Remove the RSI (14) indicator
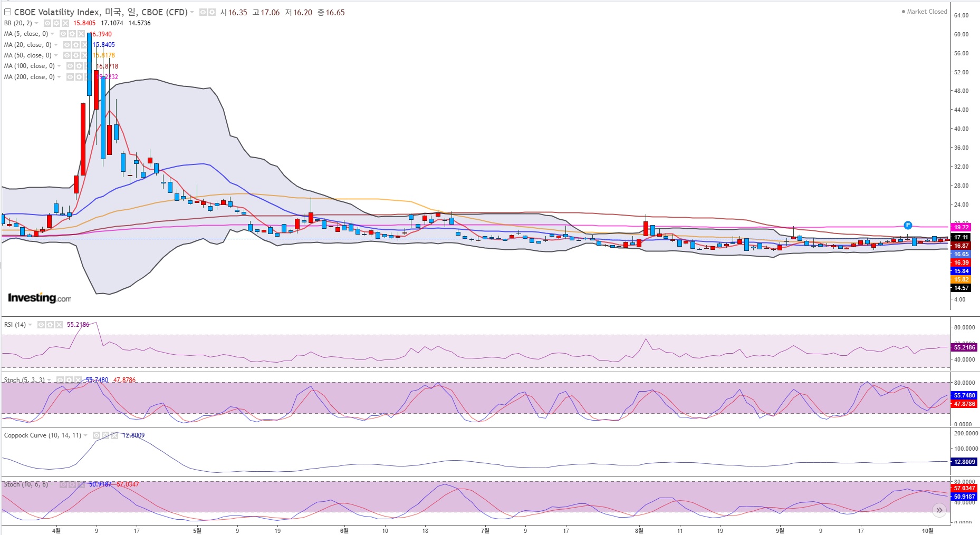This screenshot has width=980, height=535. [x=59, y=325]
